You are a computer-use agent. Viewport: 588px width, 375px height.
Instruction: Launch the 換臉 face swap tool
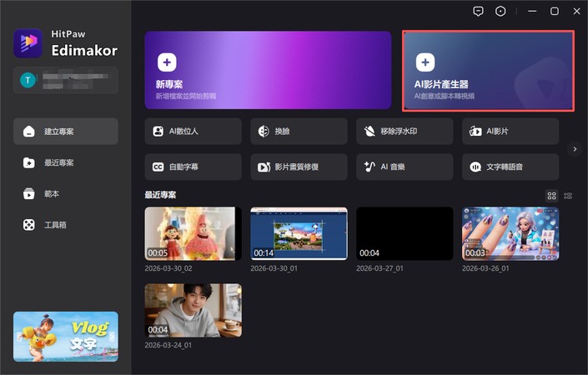pos(299,132)
